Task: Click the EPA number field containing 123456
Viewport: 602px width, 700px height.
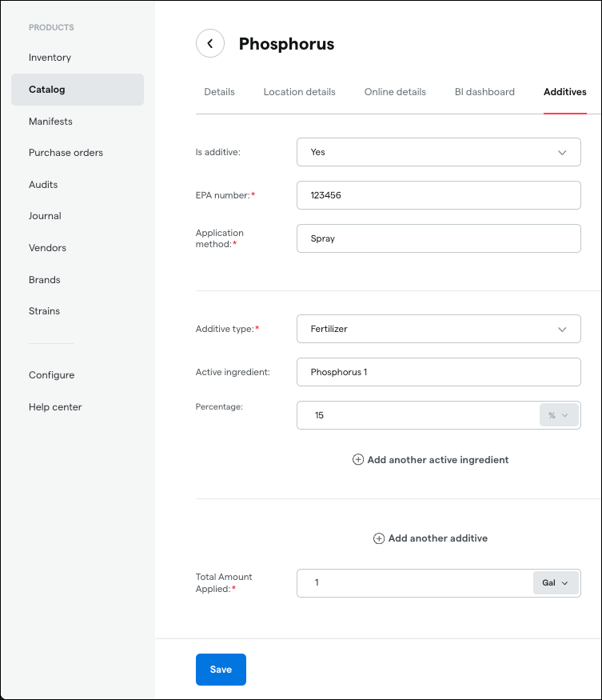Action: tap(439, 195)
